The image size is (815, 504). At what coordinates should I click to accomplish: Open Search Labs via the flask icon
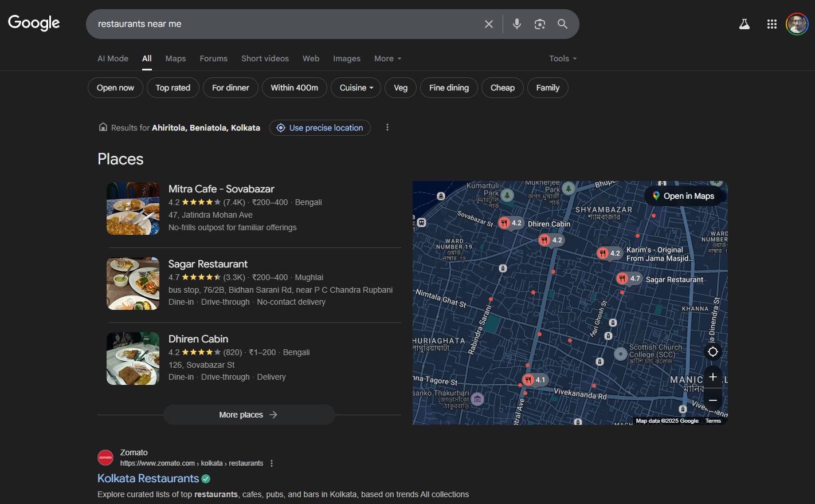point(744,24)
